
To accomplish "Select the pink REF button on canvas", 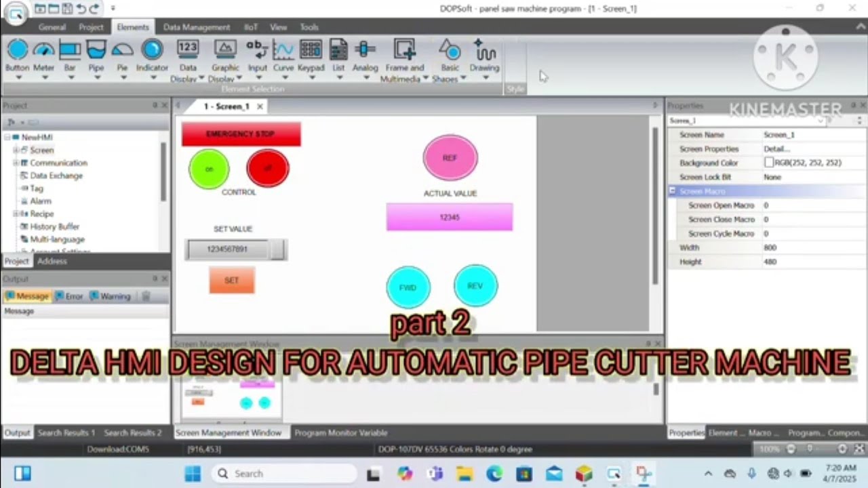I will [x=450, y=158].
